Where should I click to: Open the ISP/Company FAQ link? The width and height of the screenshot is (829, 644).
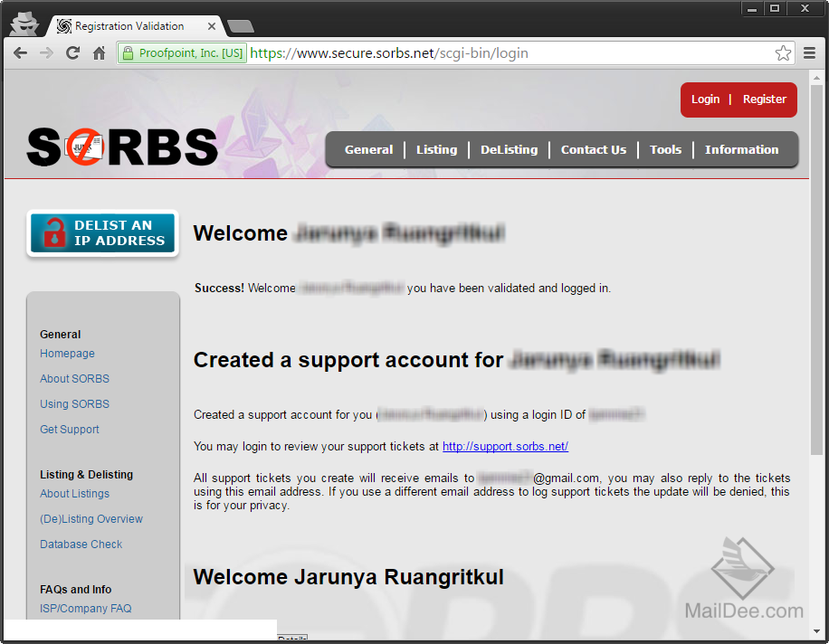tap(86, 609)
